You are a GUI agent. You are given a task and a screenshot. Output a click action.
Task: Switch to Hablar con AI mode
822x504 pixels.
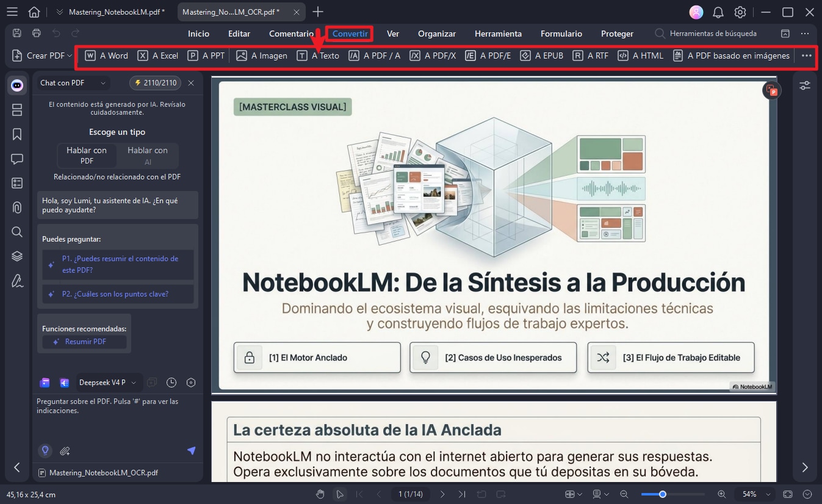[x=148, y=156]
